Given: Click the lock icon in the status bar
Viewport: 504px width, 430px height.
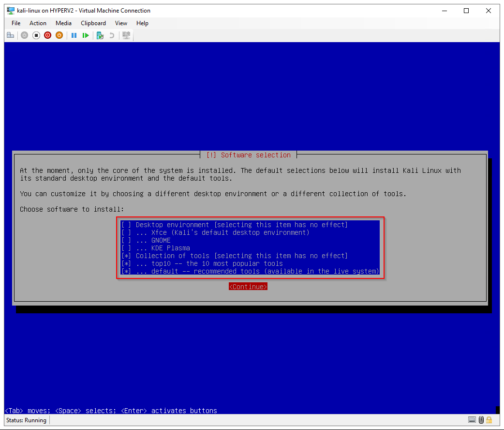Looking at the screenshot, I should 489,420.
